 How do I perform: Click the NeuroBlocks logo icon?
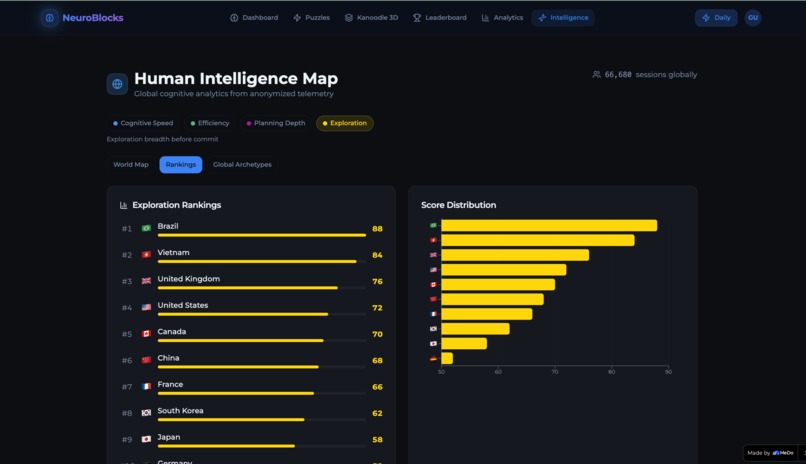pos(49,17)
